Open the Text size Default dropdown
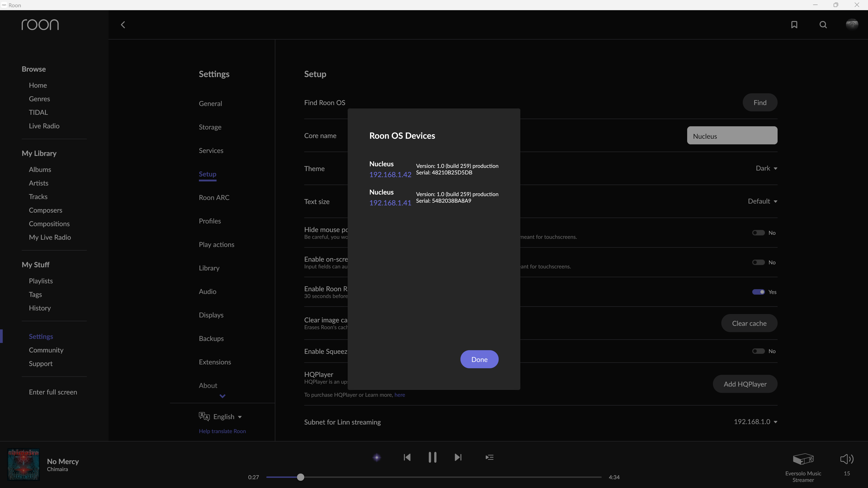Image resolution: width=868 pixels, height=488 pixels. [762, 201]
